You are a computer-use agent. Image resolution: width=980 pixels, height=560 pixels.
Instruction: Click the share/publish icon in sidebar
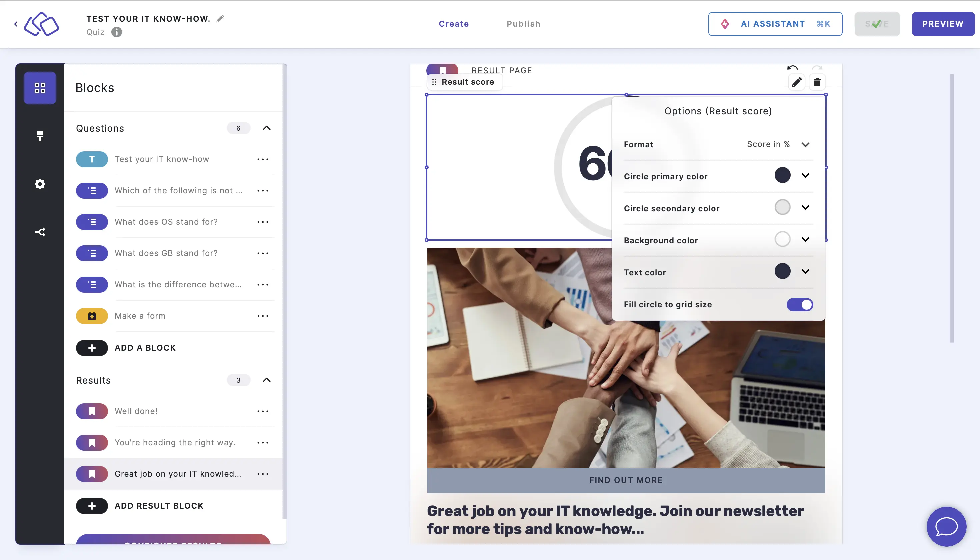pyautogui.click(x=40, y=232)
